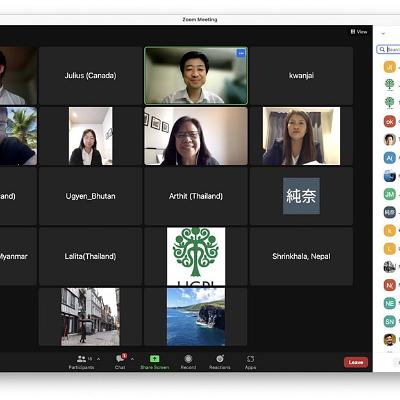Expand the arrow next to Chat

(x=132, y=359)
